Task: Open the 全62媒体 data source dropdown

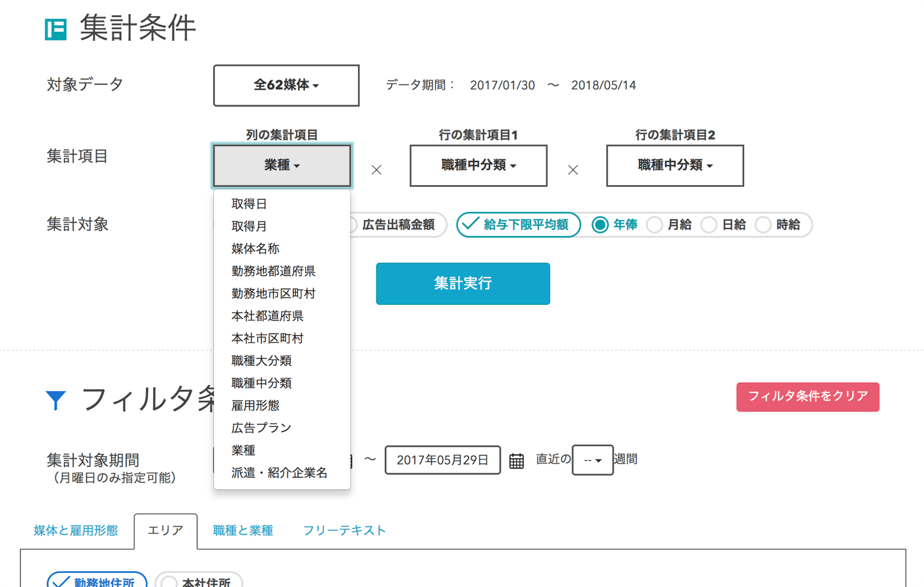Action: tap(287, 85)
